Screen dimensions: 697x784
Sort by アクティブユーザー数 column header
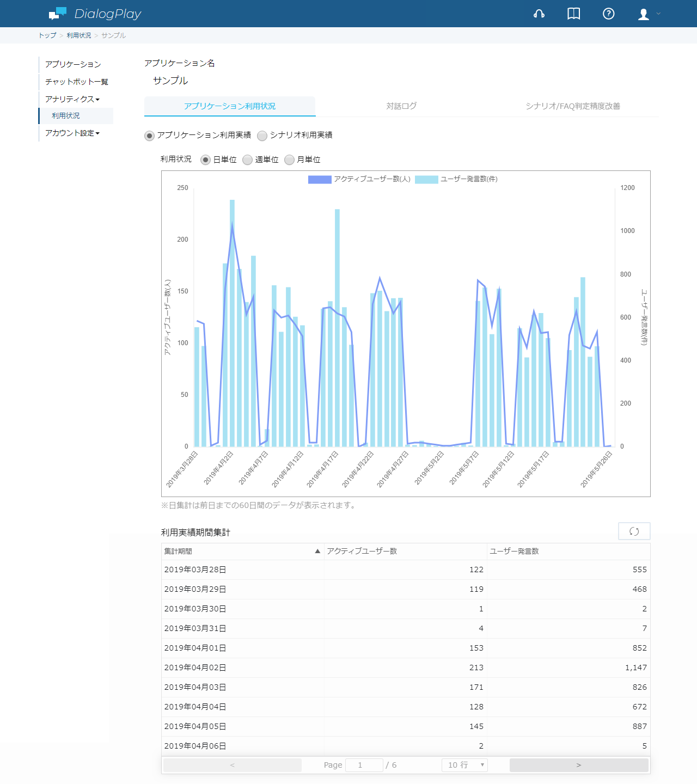[405, 551]
